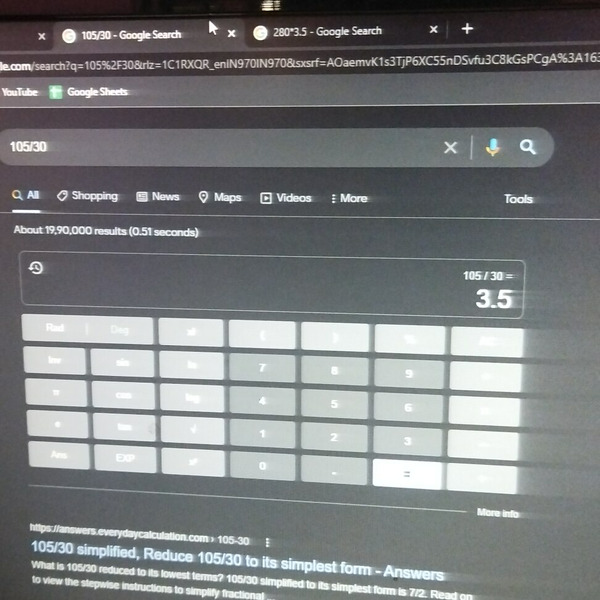Tap the decimal point key
The image size is (600, 600).
point(334,470)
